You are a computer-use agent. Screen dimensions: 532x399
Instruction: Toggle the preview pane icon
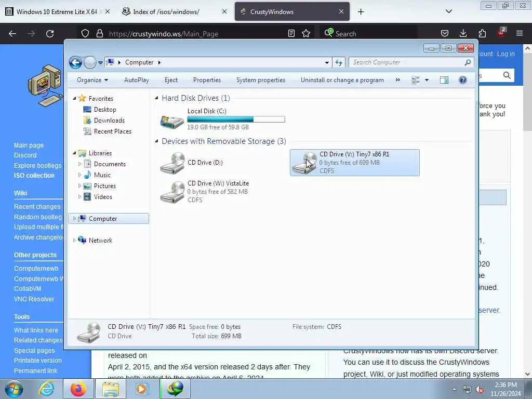[x=444, y=80]
